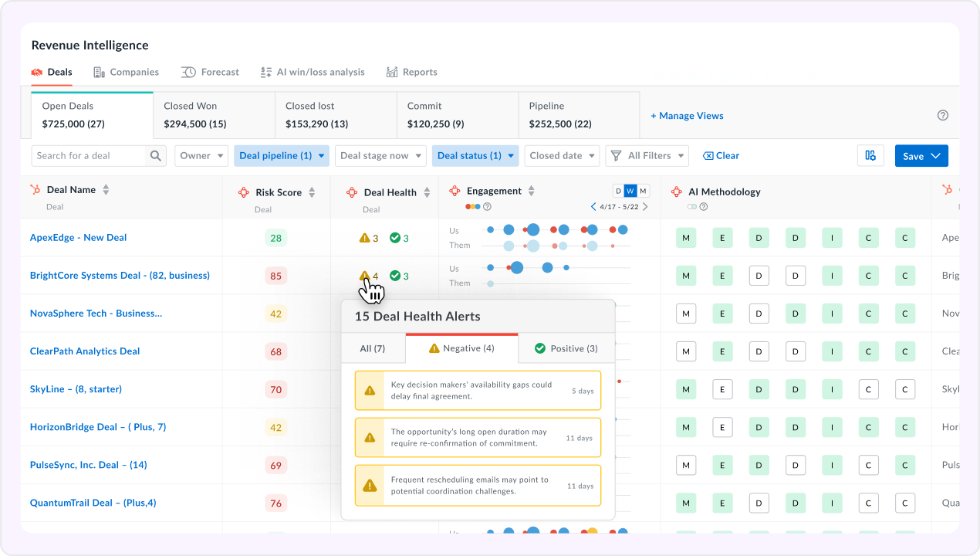The height and width of the screenshot is (556, 980).
Task: Open ClearPath Analytics Deal link
Action: pos(85,351)
